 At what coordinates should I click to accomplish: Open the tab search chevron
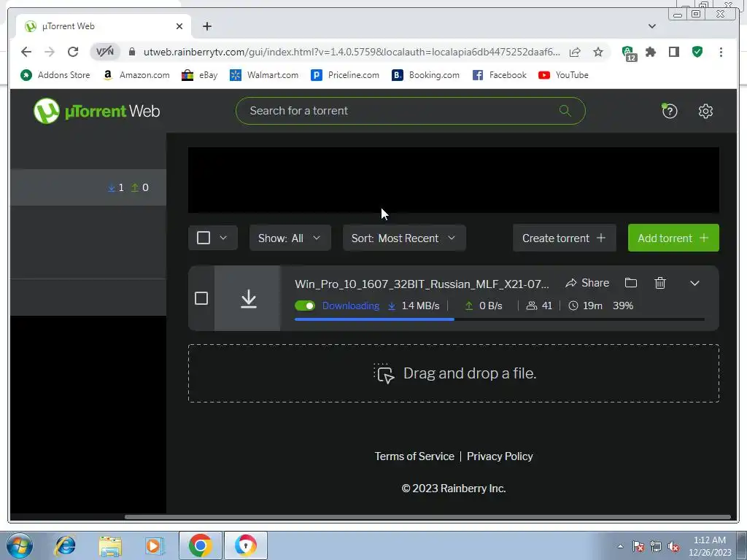pyautogui.click(x=651, y=26)
